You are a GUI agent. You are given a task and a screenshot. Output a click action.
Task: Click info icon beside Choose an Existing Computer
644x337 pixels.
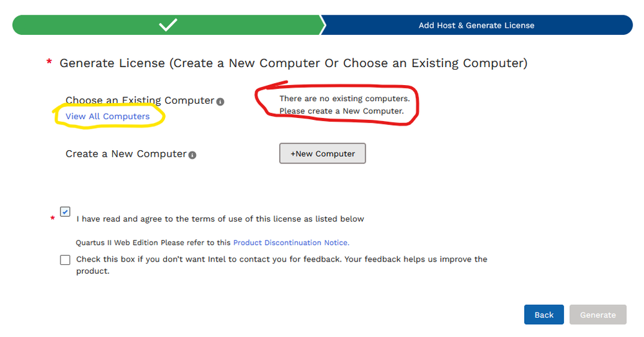coord(220,102)
